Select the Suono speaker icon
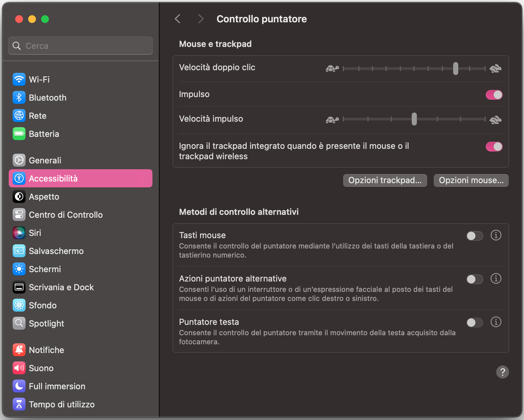The image size is (524, 420). pyautogui.click(x=19, y=368)
